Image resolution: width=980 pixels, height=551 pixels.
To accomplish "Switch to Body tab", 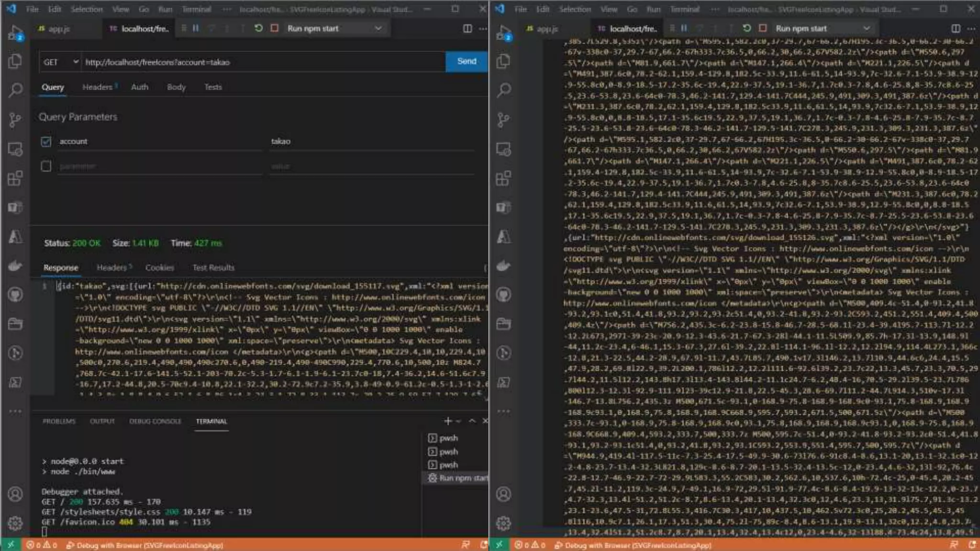I will [176, 87].
